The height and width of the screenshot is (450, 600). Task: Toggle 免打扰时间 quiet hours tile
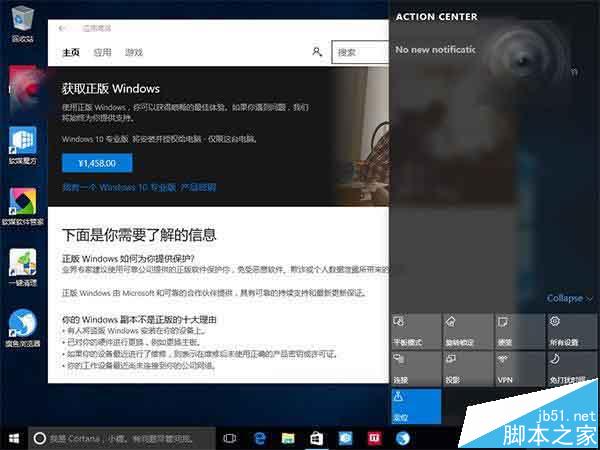point(572,369)
